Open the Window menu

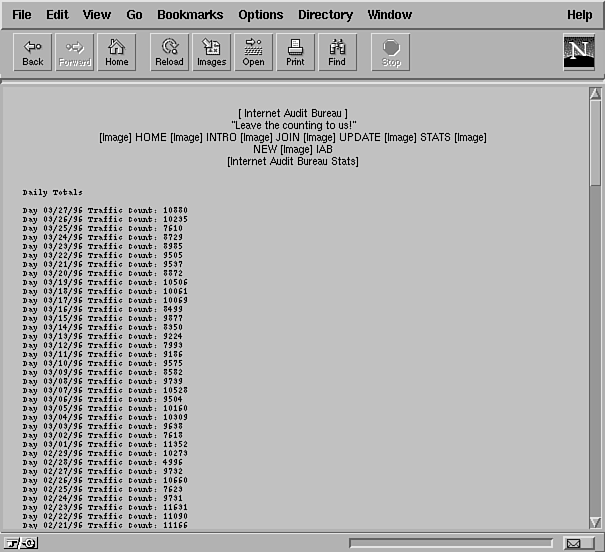point(389,15)
